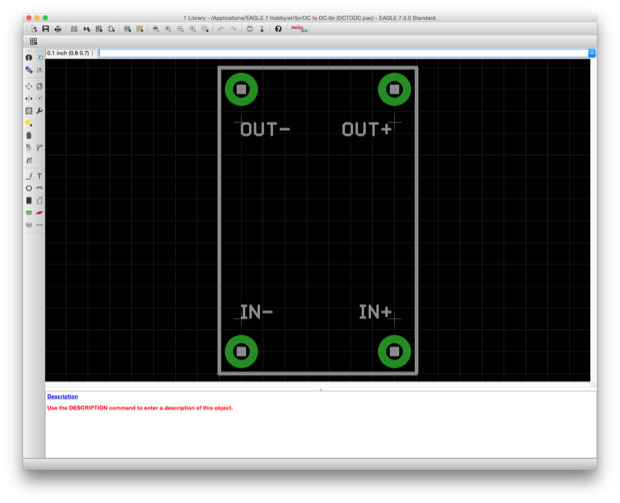The image size is (620, 503).
Task: Open the Grid settings icon
Action: (34, 41)
